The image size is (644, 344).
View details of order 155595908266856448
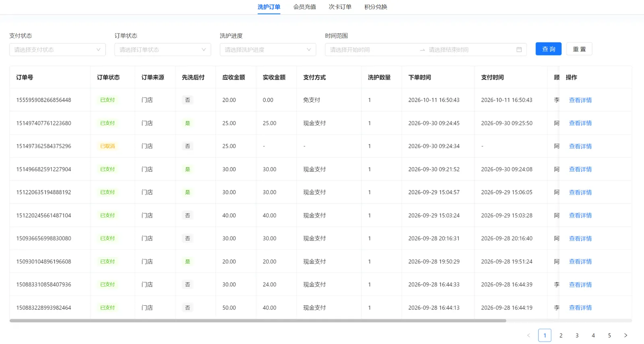click(x=580, y=100)
